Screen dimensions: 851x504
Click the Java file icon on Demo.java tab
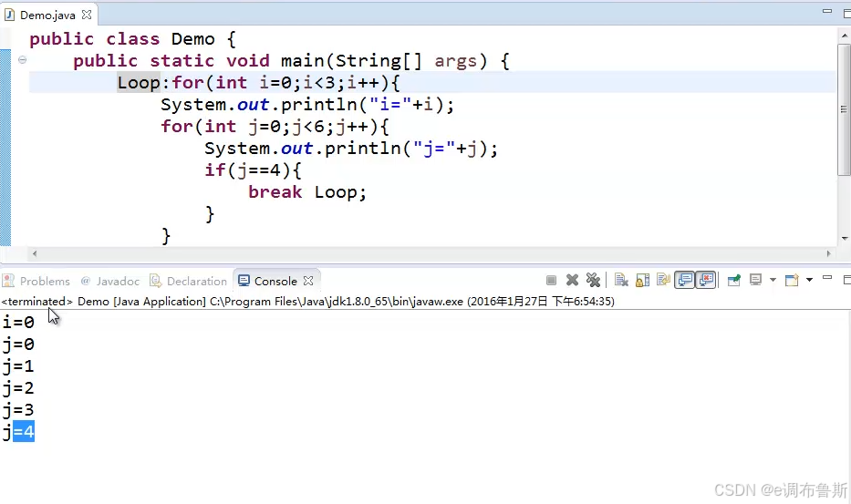coord(9,15)
